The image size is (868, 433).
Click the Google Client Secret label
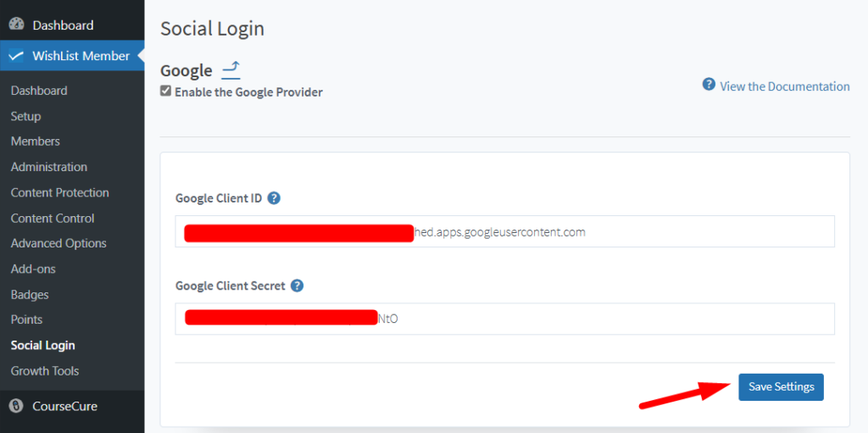pos(231,286)
